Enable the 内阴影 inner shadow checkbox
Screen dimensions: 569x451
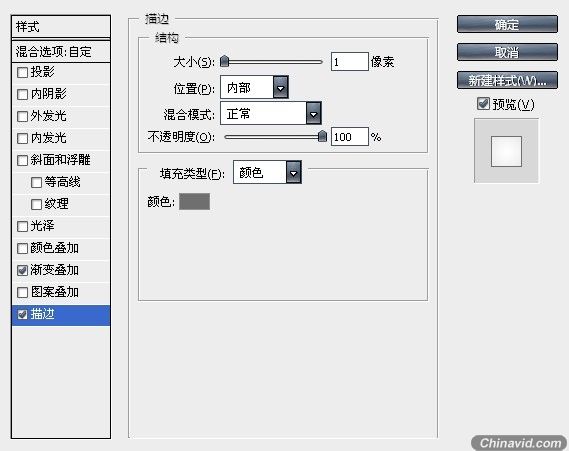[22, 94]
